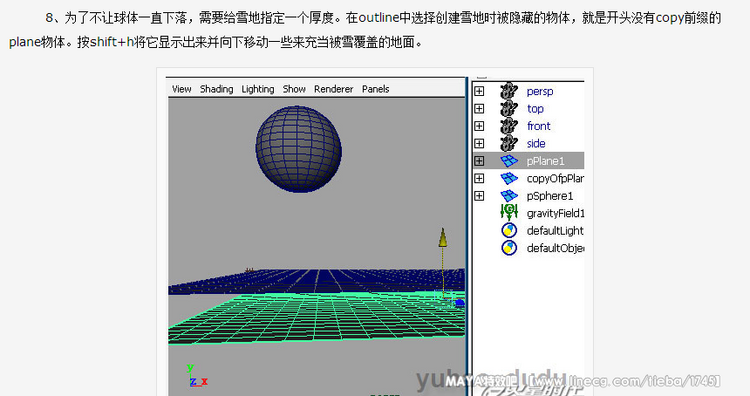Open the Shading menu
750x396 pixels.
[216, 89]
